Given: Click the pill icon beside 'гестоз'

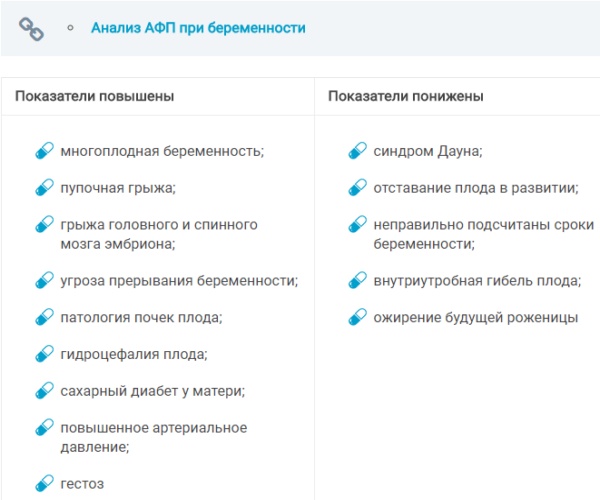Looking at the screenshot, I should click(x=44, y=484).
